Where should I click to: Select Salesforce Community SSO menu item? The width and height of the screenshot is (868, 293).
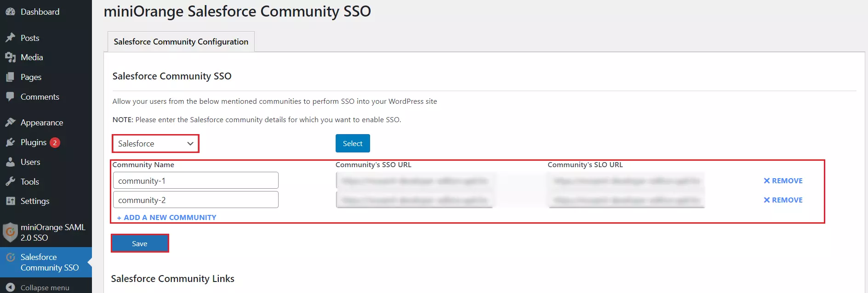pos(46,262)
